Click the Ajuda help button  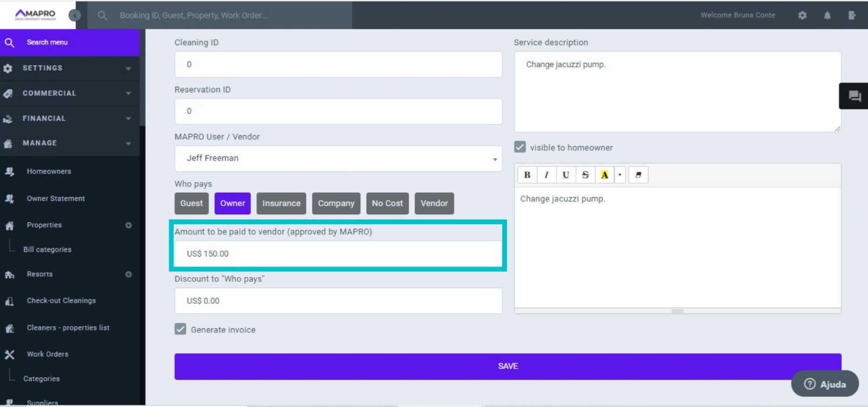tap(825, 384)
